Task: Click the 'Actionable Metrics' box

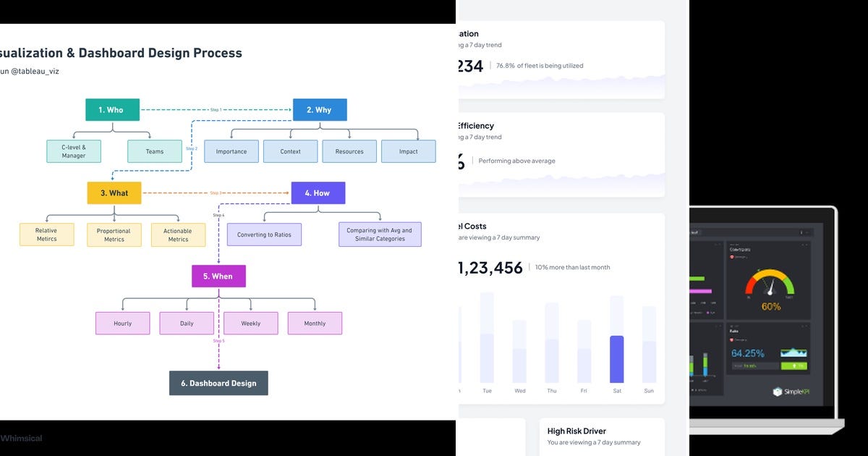Action: point(179,235)
